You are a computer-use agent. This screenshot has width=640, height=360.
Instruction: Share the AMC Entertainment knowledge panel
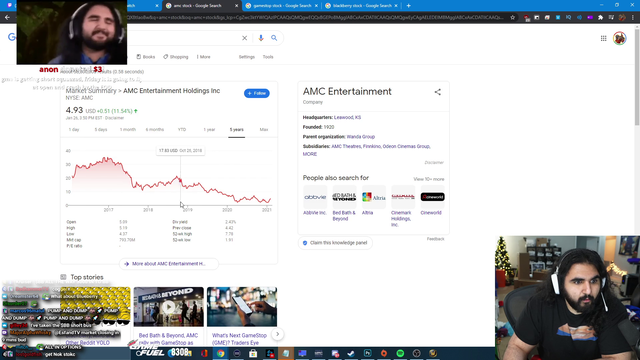tap(438, 92)
